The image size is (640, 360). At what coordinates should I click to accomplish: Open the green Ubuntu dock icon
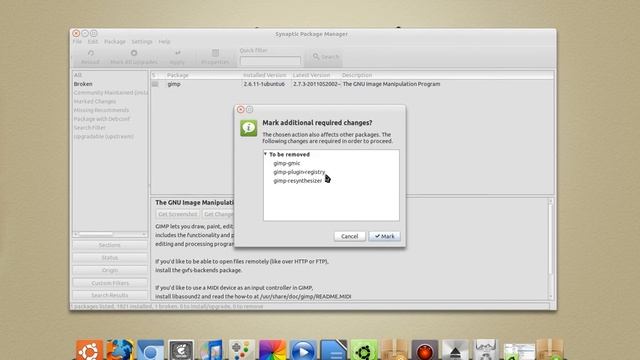[x=364, y=350]
